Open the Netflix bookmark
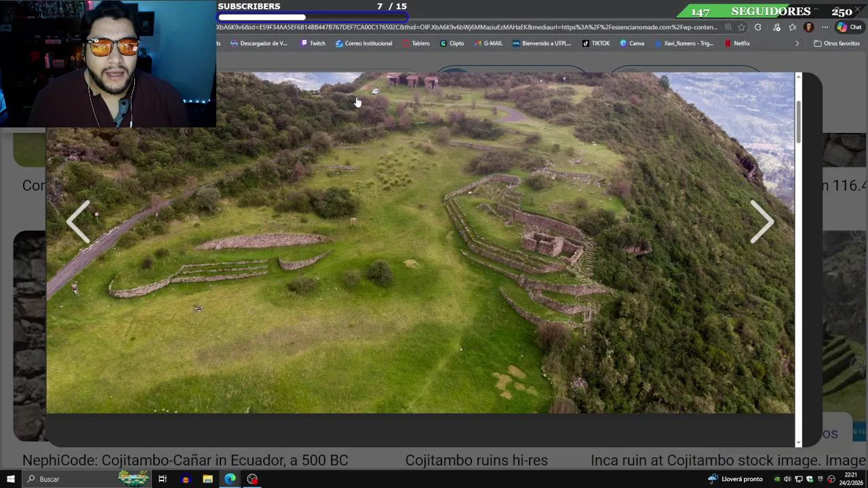Image resolution: width=868 pixels, height=488 pixels. [737, 43]
